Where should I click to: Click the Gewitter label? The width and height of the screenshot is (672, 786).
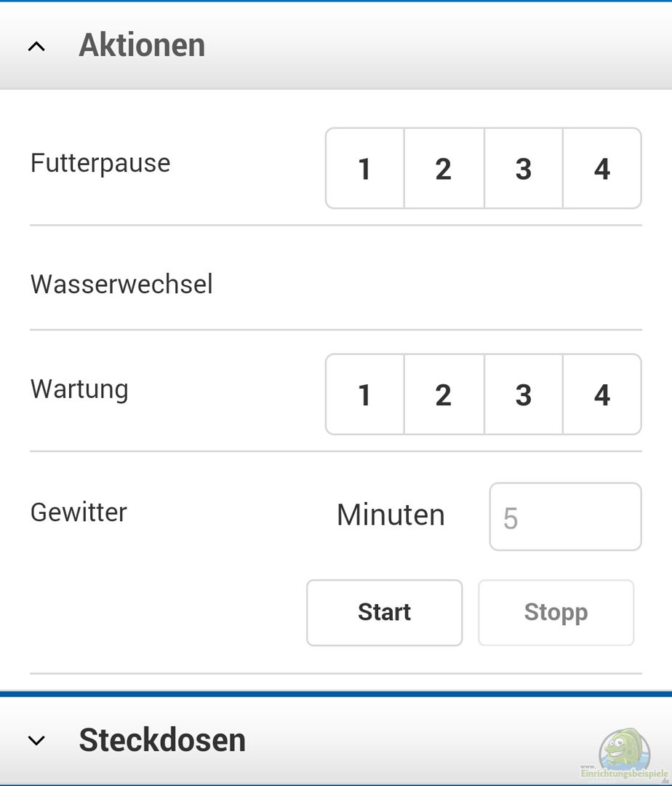79,512
